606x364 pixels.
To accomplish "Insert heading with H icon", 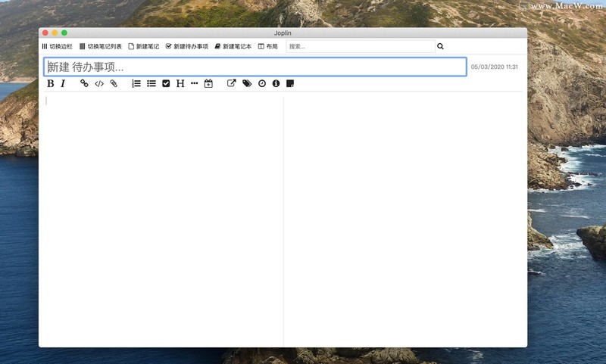I will click(180, 83).
